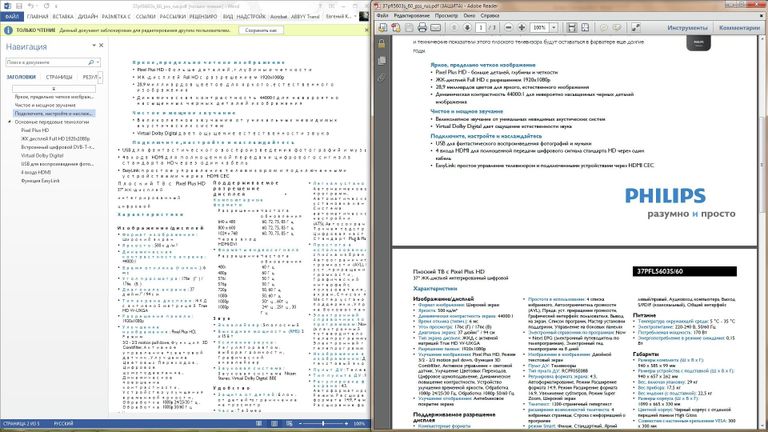Click the РУССКИЙ language indicator in status bar
This screenshot has height=432, width=768.
[x=63, y=424]
